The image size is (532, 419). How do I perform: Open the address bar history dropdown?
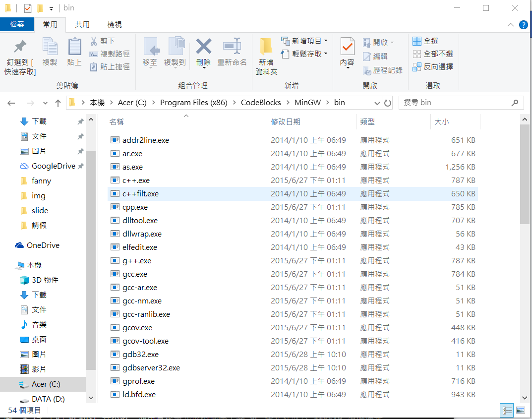377,103
